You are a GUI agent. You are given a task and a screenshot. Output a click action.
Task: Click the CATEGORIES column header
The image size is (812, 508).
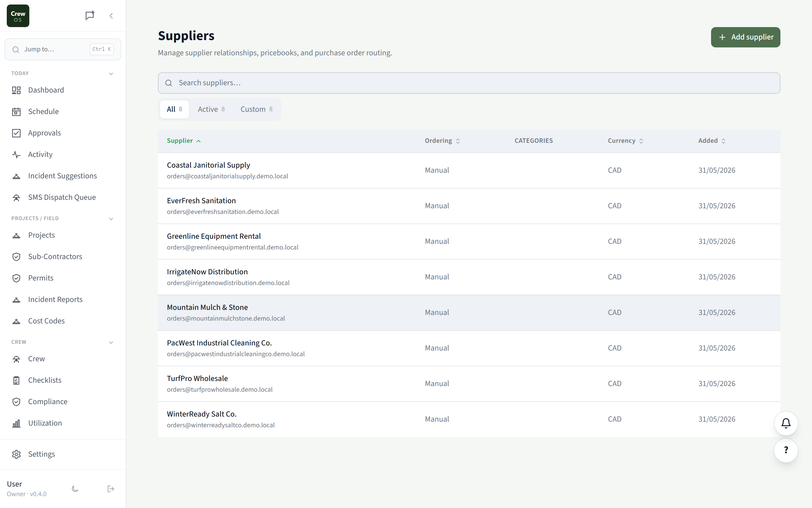(x=533, y=141)
